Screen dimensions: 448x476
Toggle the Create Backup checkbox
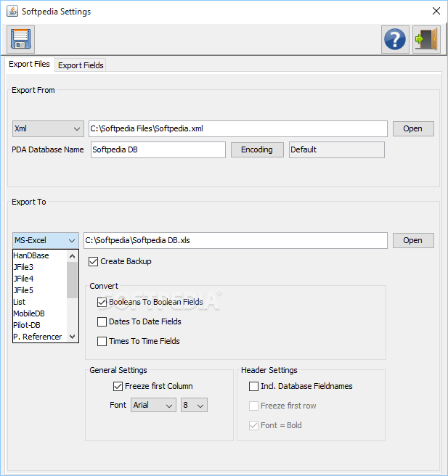pyautogui.click(x=93, y=261)
